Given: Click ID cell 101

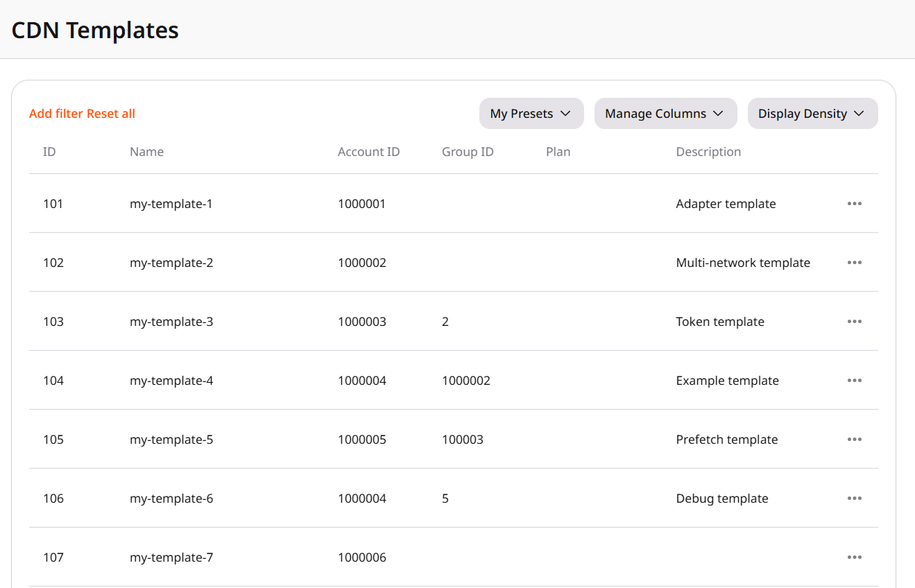Looking at the screenshot, I should tap(53, 204).
